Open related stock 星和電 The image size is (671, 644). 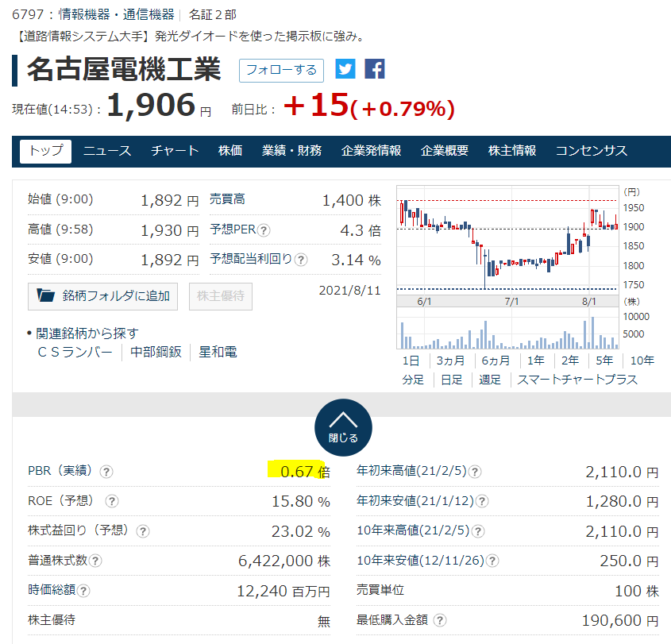tap(218, 352)
